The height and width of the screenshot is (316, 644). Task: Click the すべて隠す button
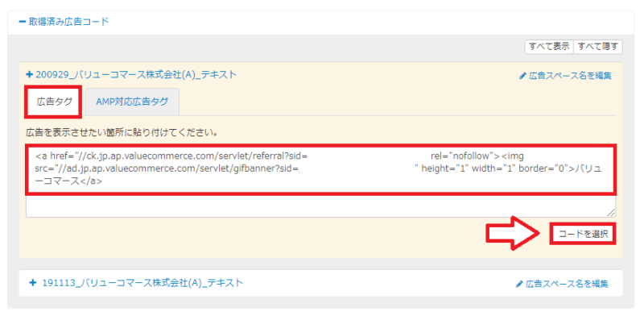[597, 47]
